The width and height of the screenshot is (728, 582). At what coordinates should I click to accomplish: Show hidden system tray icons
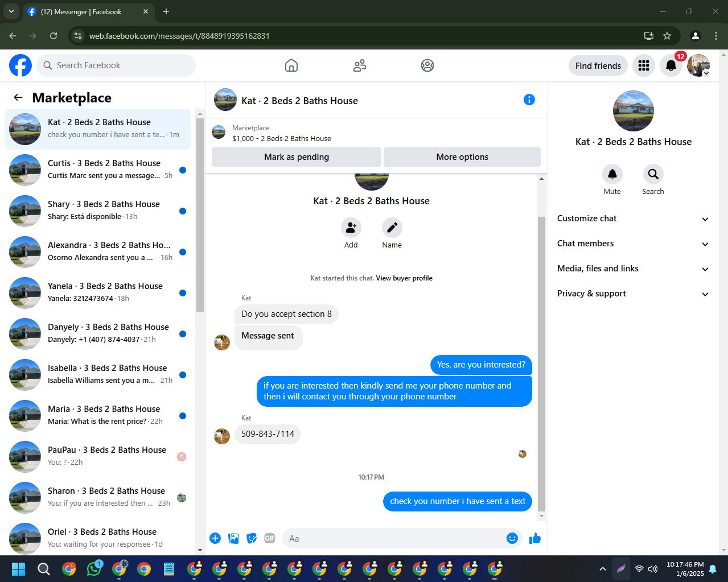[x=603, y=569]
